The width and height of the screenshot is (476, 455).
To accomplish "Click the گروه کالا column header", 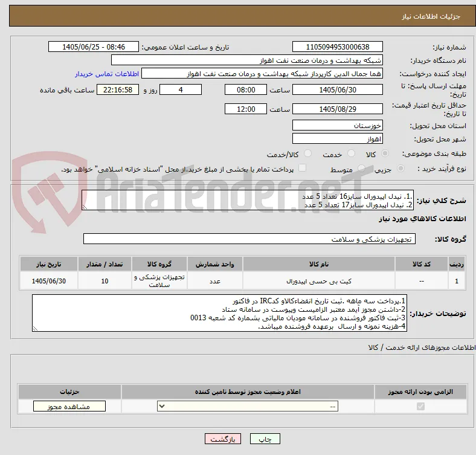I will 159,264.
